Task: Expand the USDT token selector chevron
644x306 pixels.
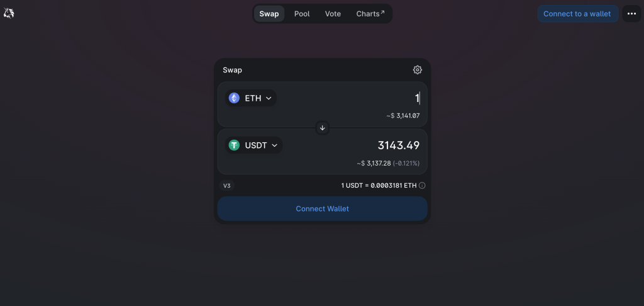Action: [274, 145]
